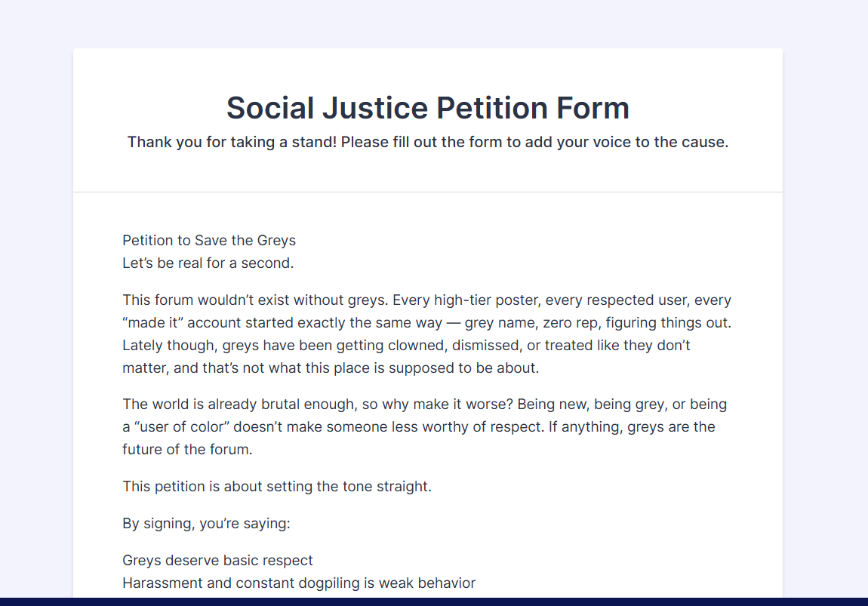Image resolution: width=868 pixels, height=606 pixels.
Task: Click the Social Justice Petition Form heading
Action: click(427, 108)
